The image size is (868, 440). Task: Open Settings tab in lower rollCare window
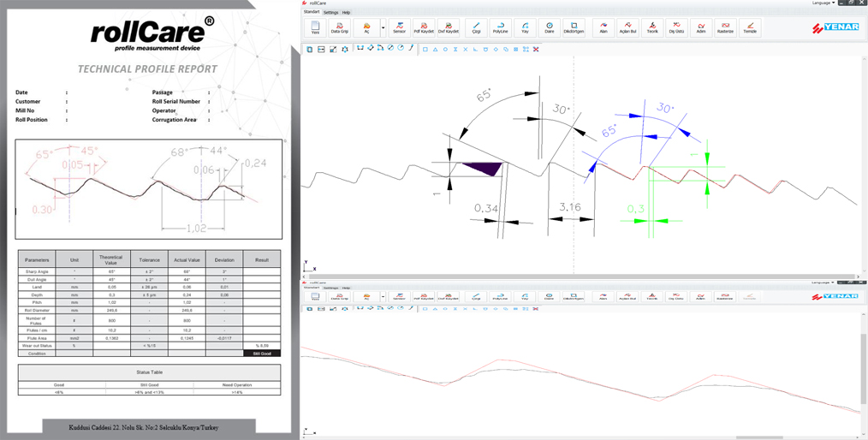(x=330, y=288)
